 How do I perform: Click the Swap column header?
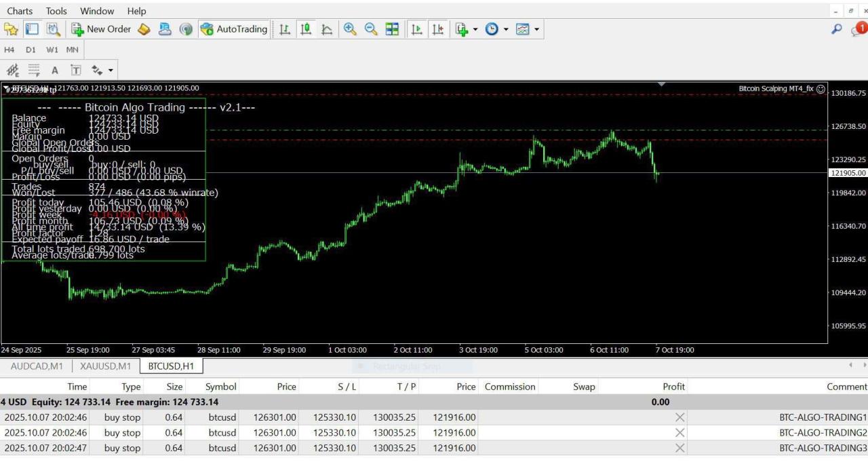pyautogui.click(x=584, y=387)
